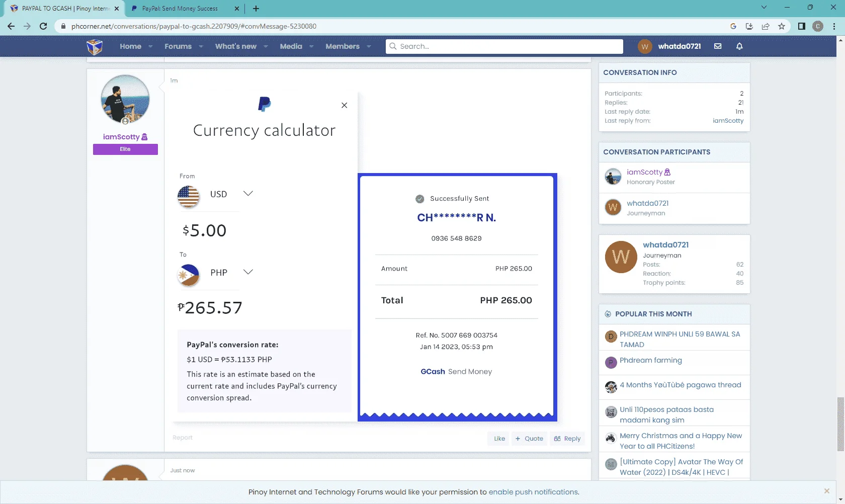Open the GCash Successfully Sent receipt image
Screen dimensions: 845x504
(x=457, y=297)
